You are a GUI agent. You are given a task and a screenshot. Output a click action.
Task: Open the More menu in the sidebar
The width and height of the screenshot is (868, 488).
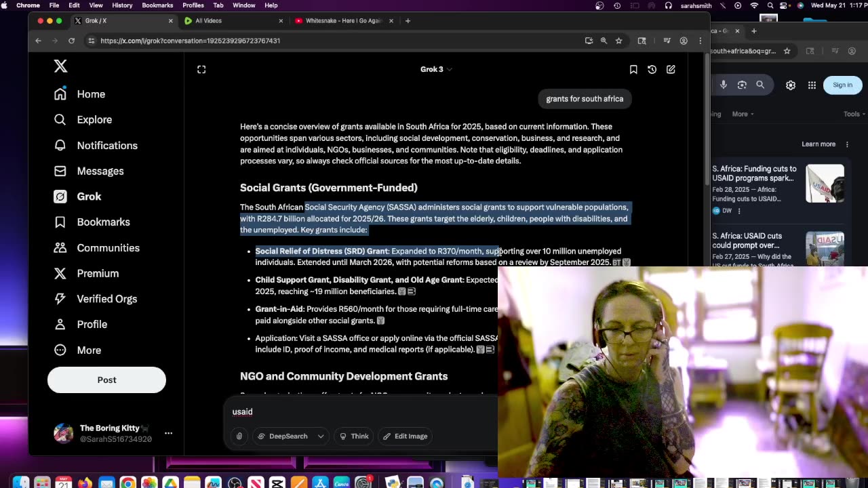tap(77, 350)
